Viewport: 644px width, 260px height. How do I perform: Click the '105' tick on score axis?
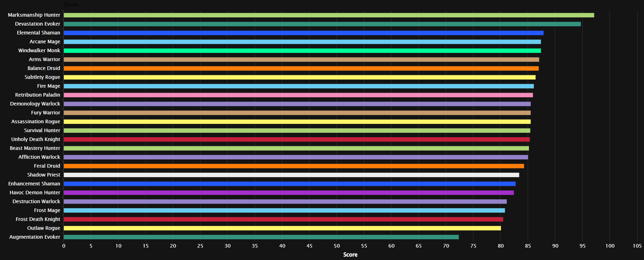coord(637,246)
